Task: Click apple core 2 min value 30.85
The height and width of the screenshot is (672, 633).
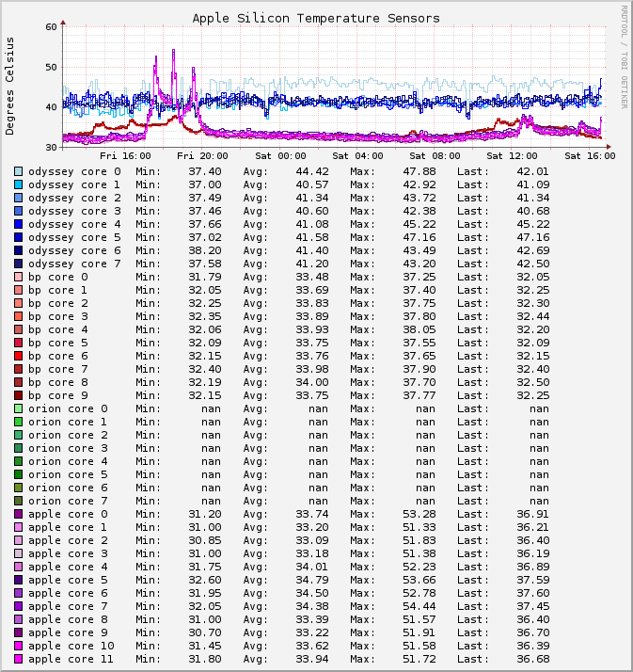Action: click(x=205, y=541)
